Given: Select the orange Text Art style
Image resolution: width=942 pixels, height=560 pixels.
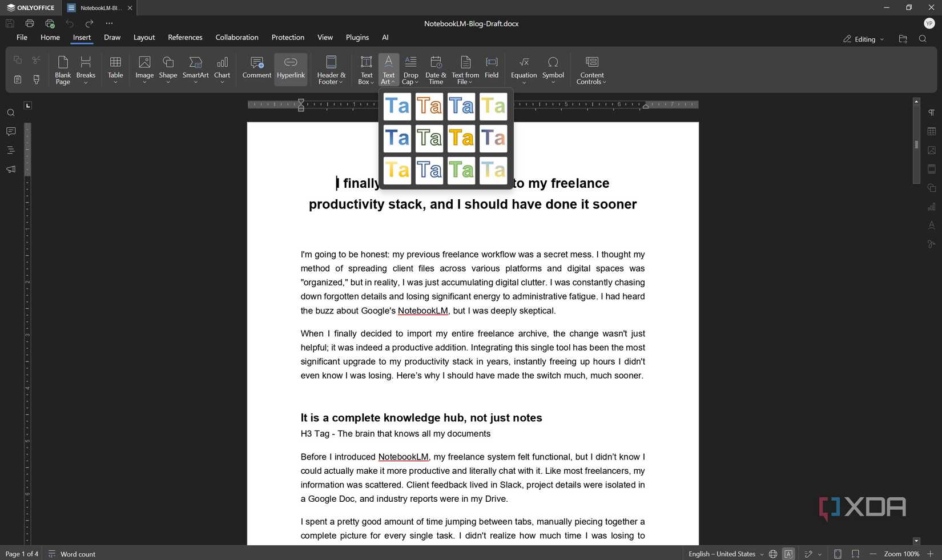Looking at the screenshot, I should click(429, 106).
